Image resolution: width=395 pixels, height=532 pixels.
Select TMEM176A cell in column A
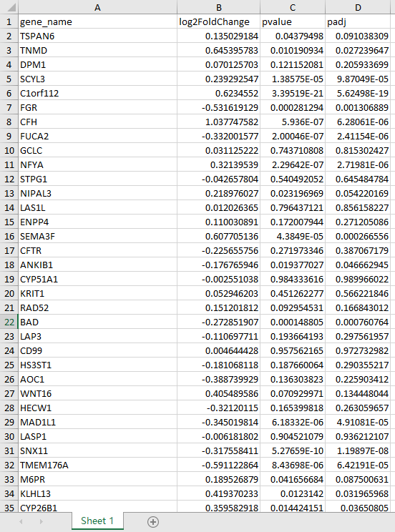click(x=97, y=465)
